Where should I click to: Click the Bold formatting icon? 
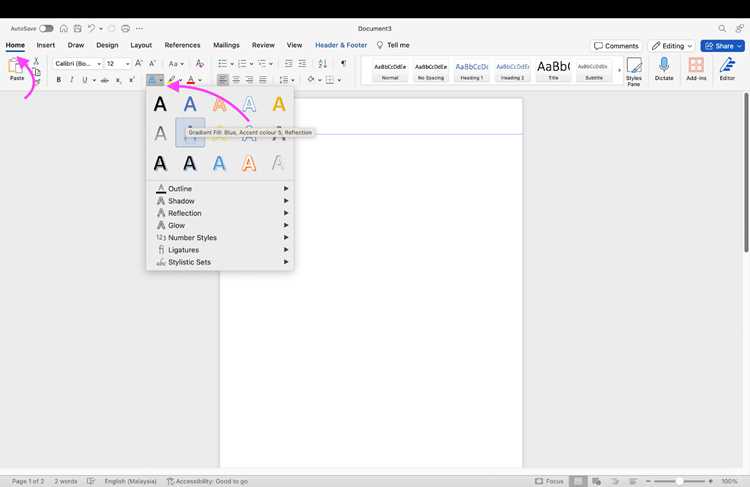(x=58, y=80)
